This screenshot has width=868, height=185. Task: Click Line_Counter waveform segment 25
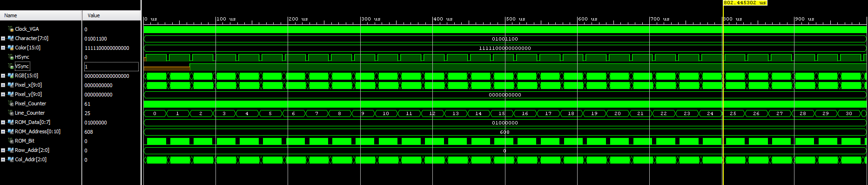tap(733, 113)
